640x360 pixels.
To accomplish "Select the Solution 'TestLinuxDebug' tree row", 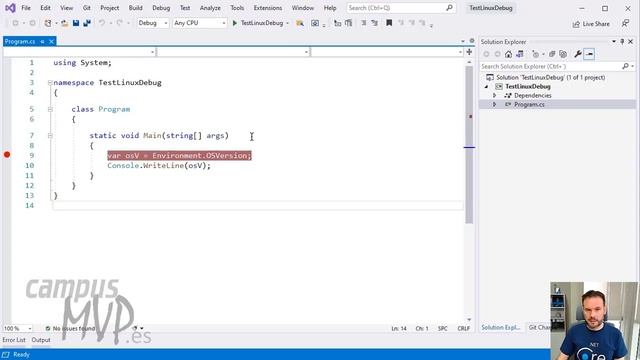I will [x=558, y=77].
